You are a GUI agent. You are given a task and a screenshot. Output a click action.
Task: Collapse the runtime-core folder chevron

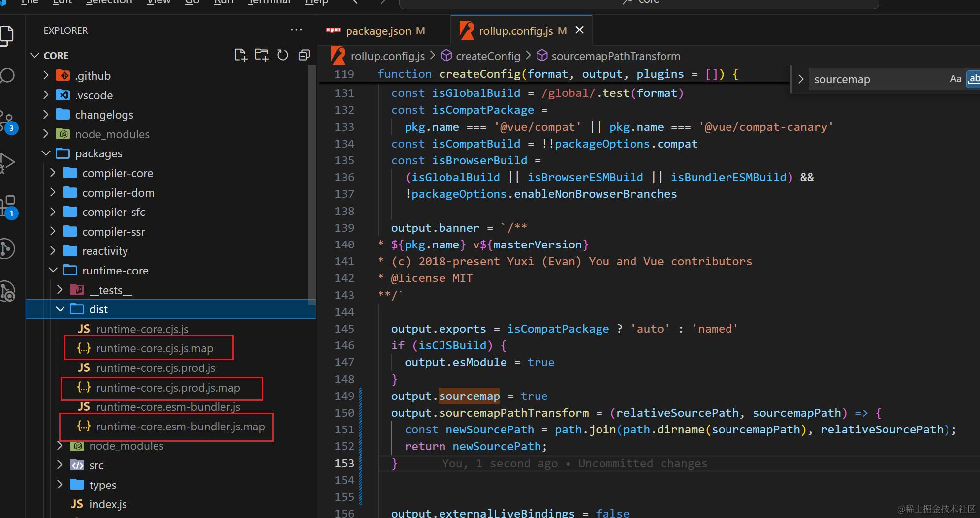click(53, 270)
